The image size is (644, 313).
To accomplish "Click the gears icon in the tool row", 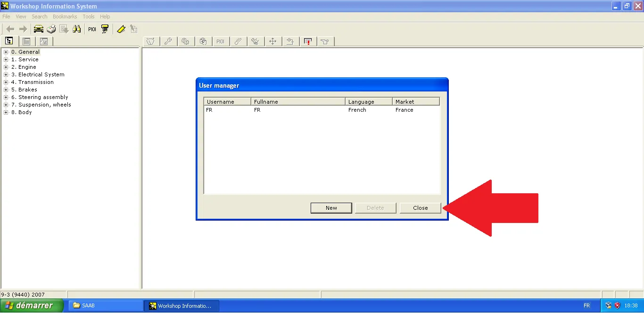I will pos(186,41).
